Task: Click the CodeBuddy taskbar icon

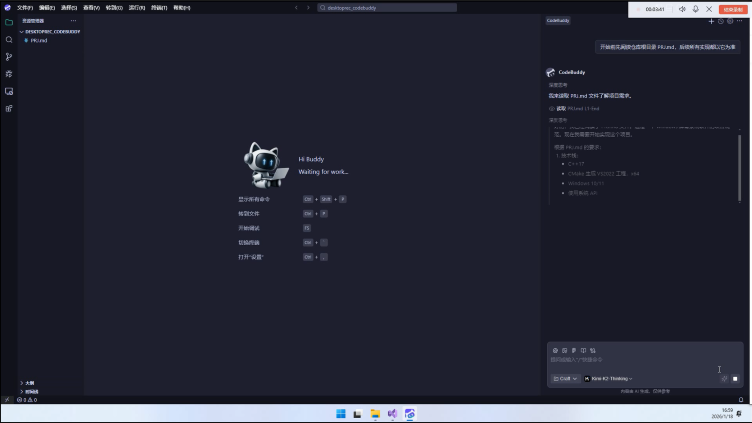Action: coord(410,413)
